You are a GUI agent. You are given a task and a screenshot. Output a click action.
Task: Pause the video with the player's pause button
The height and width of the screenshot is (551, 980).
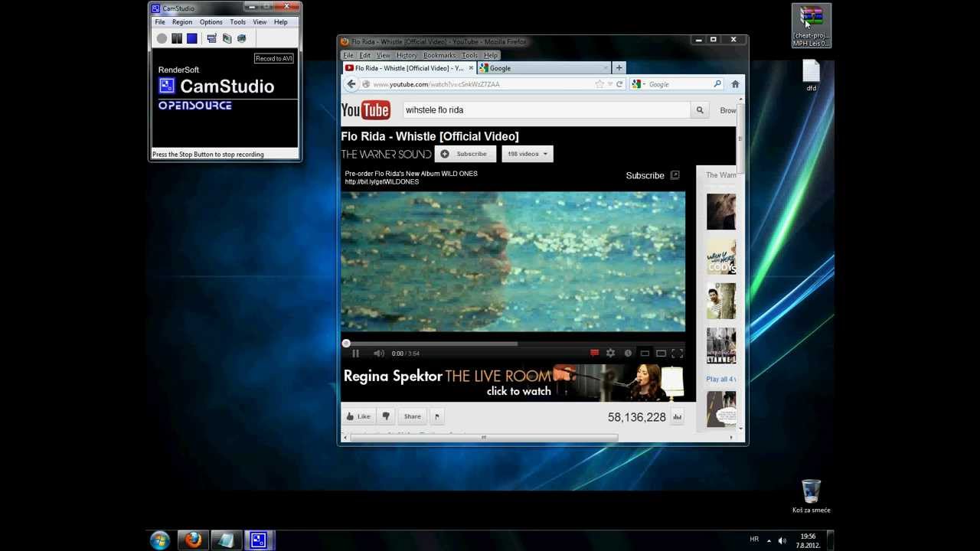pos(355,354)
